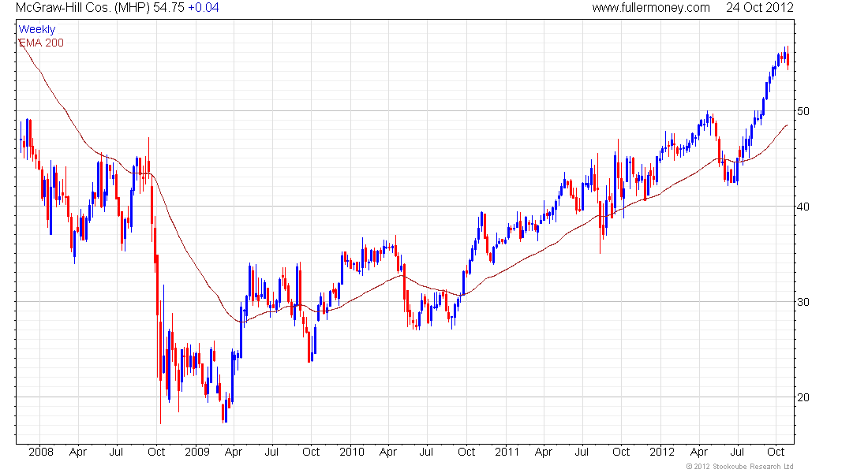This screenshot has height=473, width=868.
Task: Click the last Oct label on time axis
Action: click(776, 452)
